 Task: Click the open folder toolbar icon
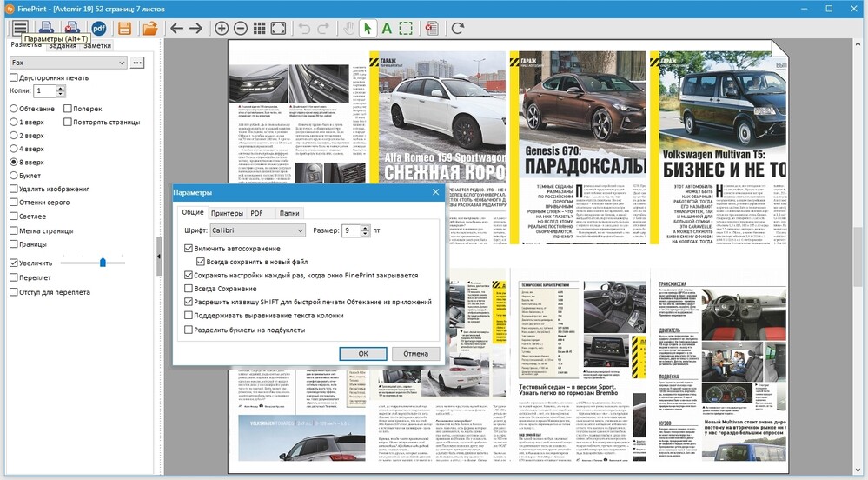tap(149, 28)
